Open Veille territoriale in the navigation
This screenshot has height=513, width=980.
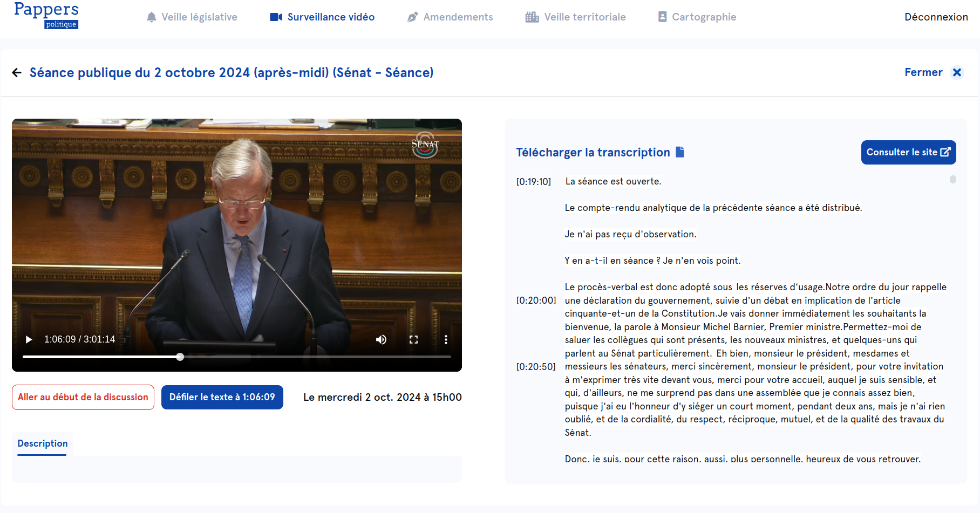coord(576,17)
